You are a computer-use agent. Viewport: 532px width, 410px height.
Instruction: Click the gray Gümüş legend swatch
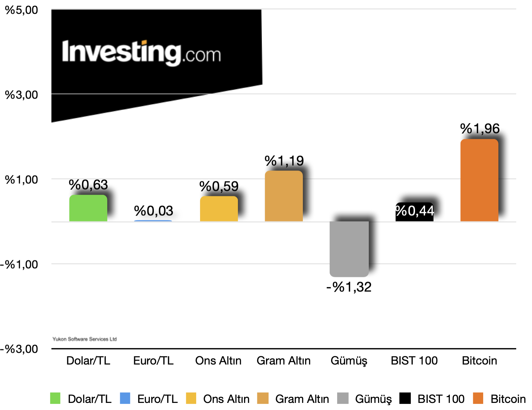point(343,398)
